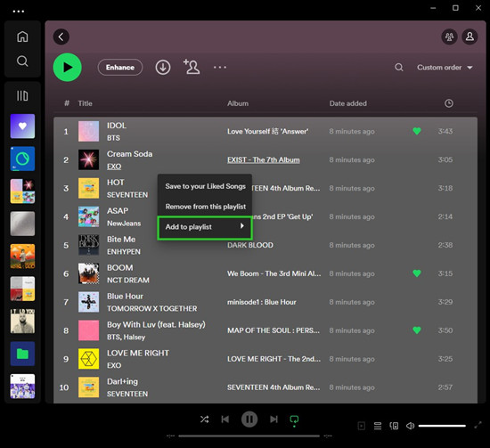Toggle shuffle playback

(204, 419)
